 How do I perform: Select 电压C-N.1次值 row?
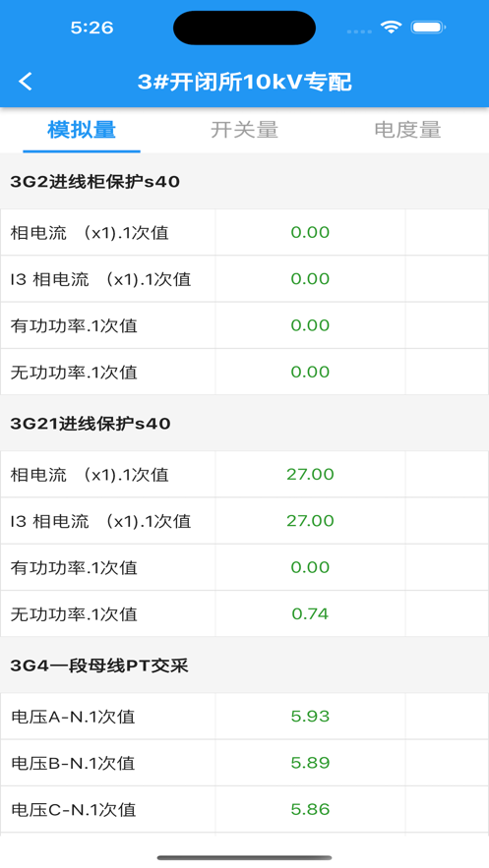coord(244,809)
